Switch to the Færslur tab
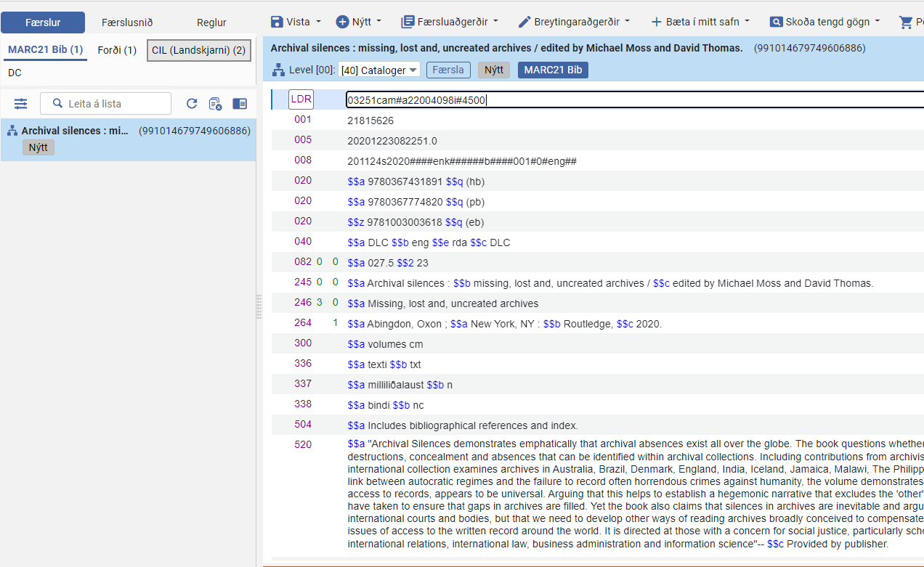The height and width of the screenshot is (567, 924). 43,23
